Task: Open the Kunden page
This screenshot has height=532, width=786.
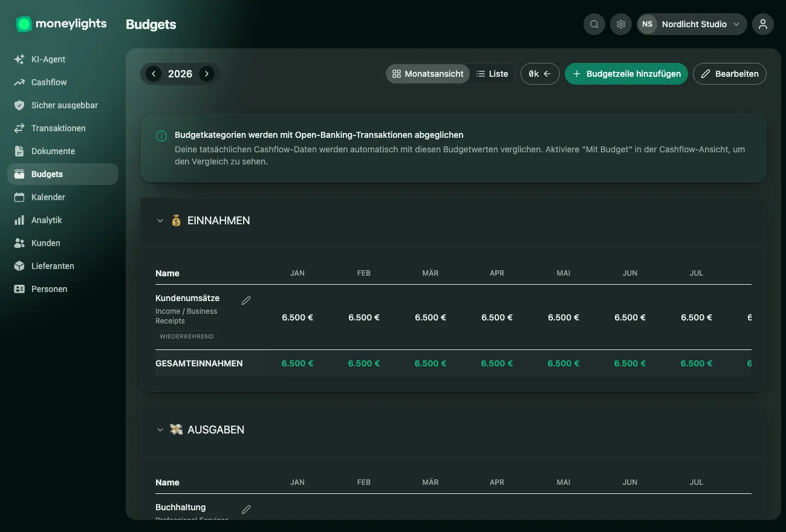Action: 63,243
